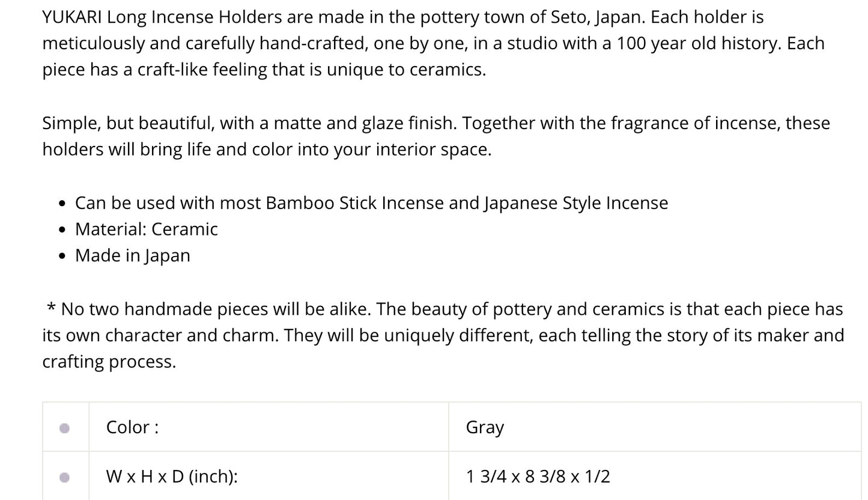This screenshot has height=500, width=868.
Task: Click the bullet dot beside W x H x D
Action: click(x=65, y=477)
